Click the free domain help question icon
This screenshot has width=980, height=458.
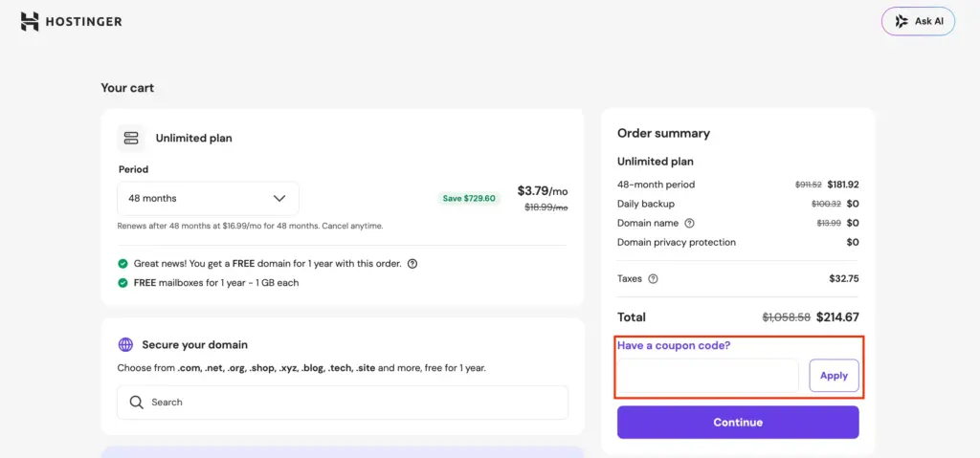coord(412,264)
